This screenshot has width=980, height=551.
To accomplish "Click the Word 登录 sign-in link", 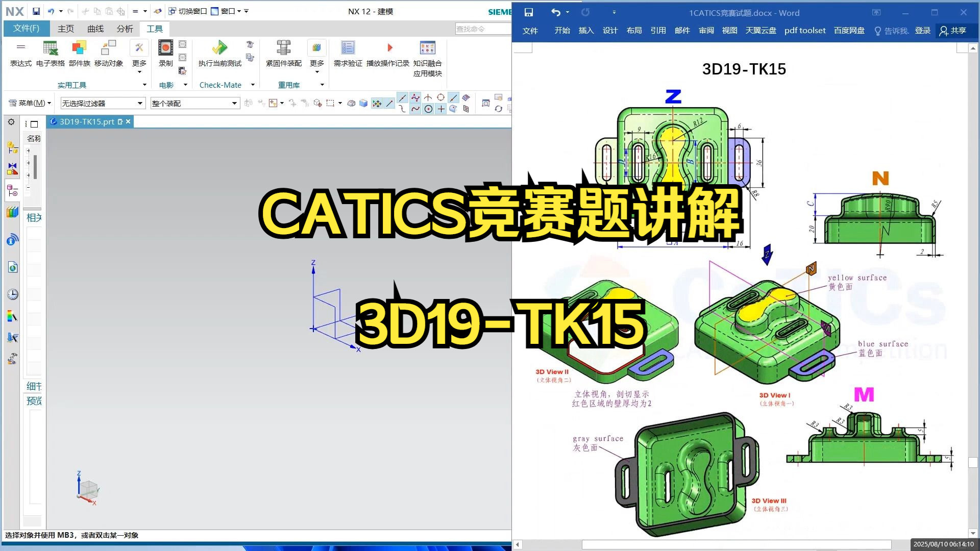I will tap(922, 31).
